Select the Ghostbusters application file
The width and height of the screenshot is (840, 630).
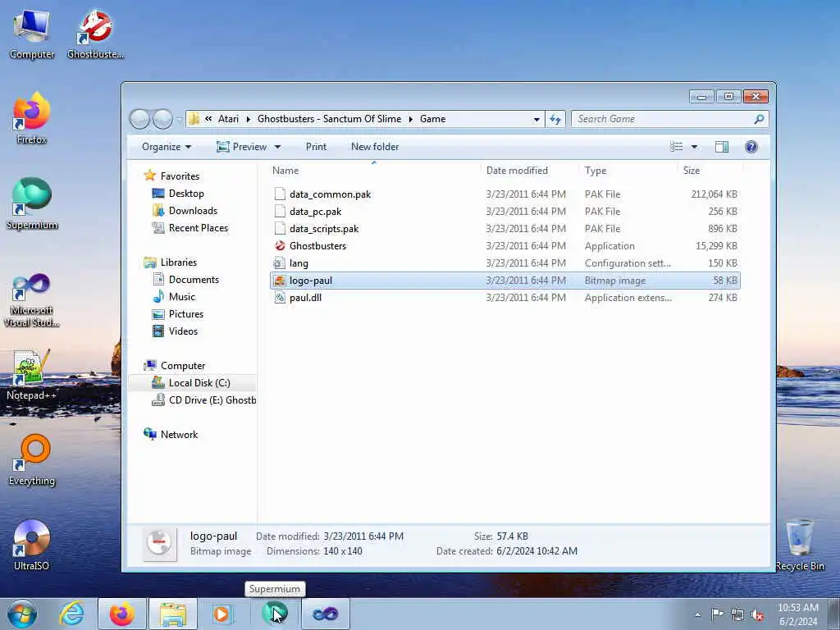[505, 246]
